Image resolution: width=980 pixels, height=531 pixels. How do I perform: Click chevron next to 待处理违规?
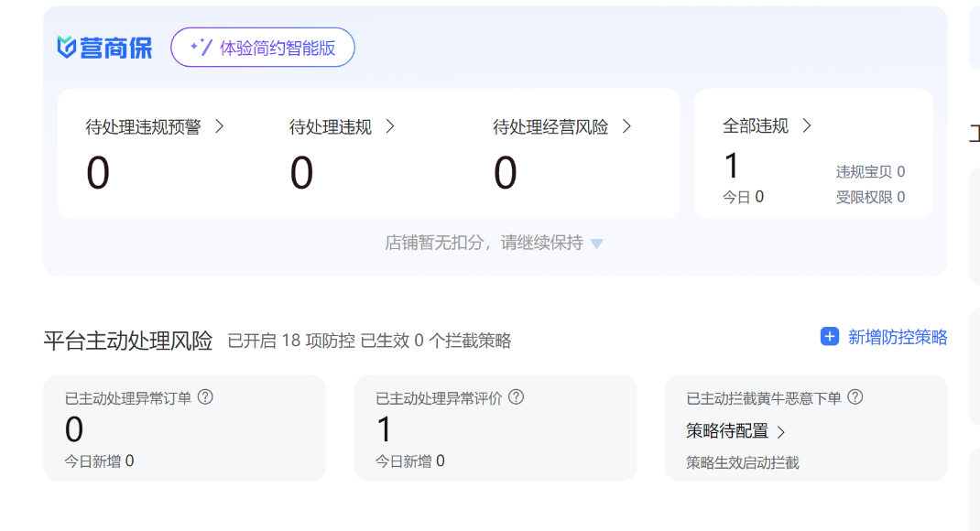tap(390, 126)
